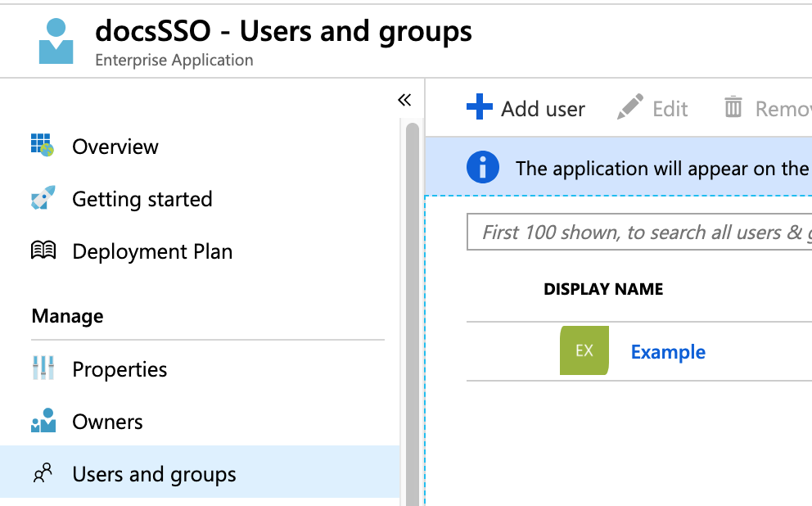This screenshot has height=506, width=812.
Task: Click the Edit toolbar label
Action: pyautogui.click(x=670, y=109)
